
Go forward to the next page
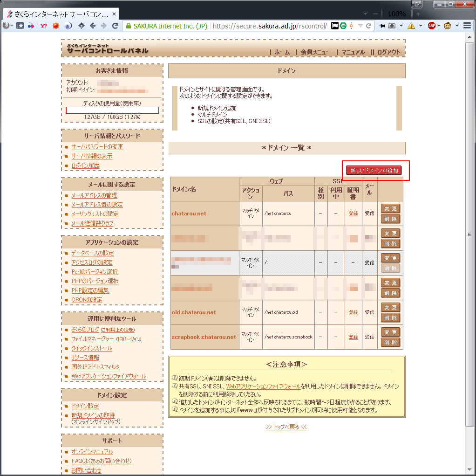click(104, 26)
